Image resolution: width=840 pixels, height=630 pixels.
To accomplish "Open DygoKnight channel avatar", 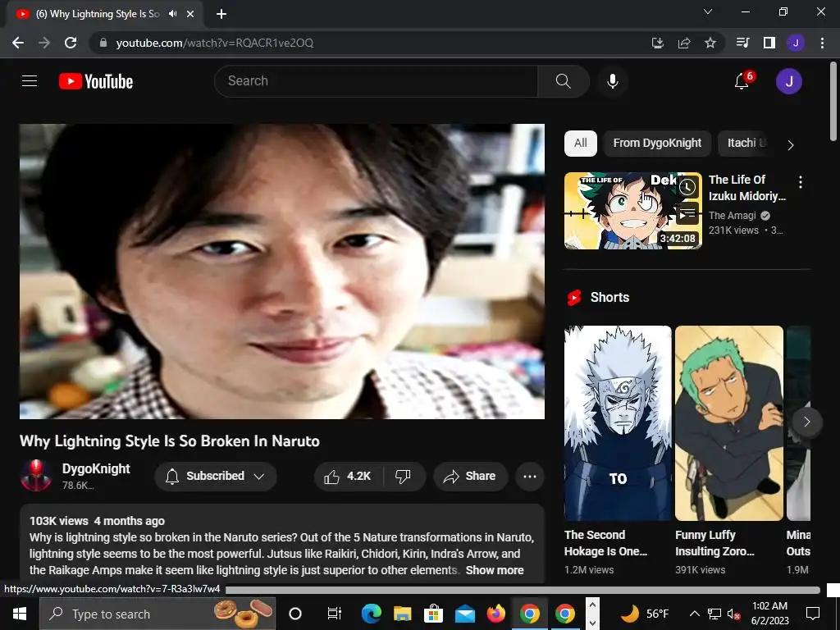I will 36,476.
